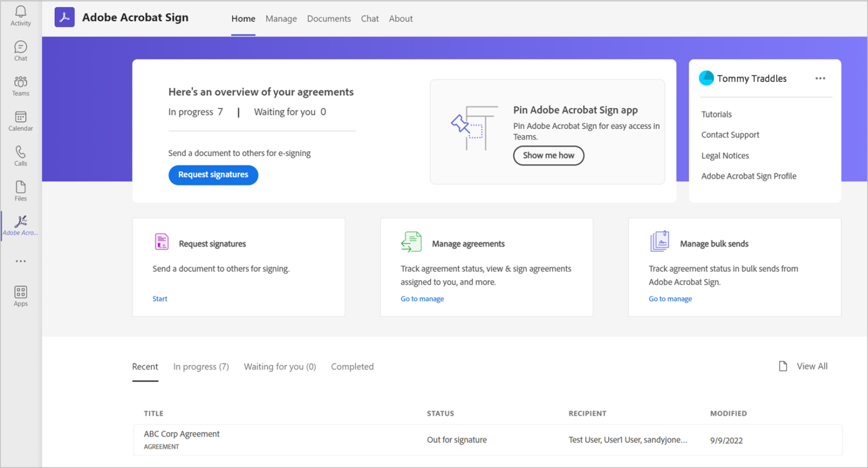Open the Documents tab

click(x=329, y=19)
